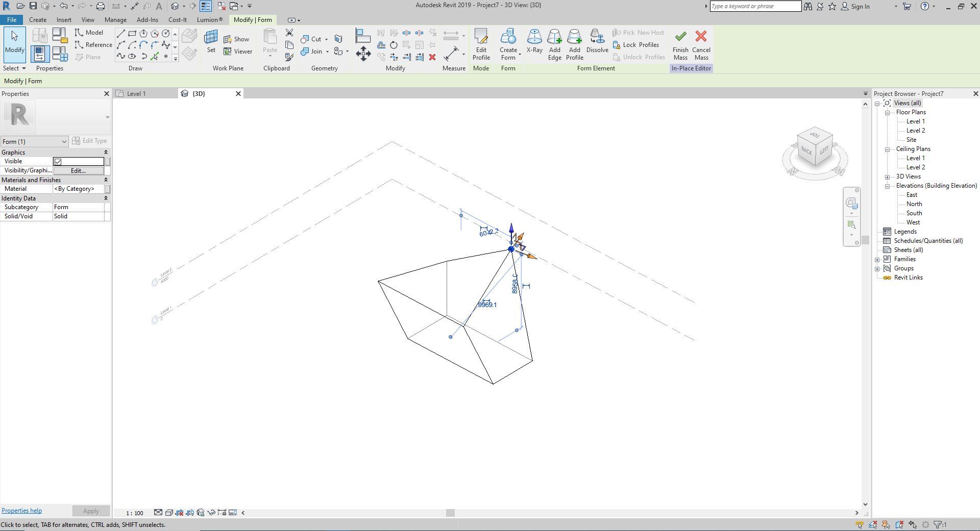Switch to the Level 1 view tab
Image resolution: width=980 pixels, height=531 pixels.
tap(136, 94)
